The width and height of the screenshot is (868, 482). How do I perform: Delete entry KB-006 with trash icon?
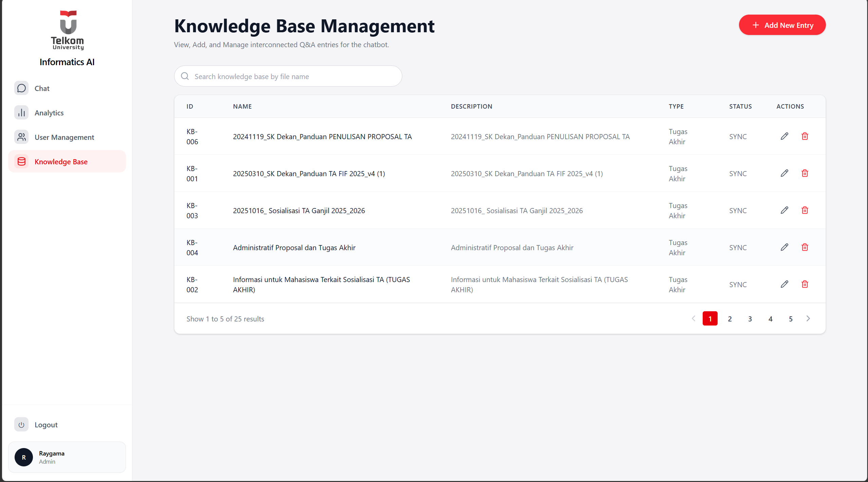pyautogui.click(x=805, y=136)
